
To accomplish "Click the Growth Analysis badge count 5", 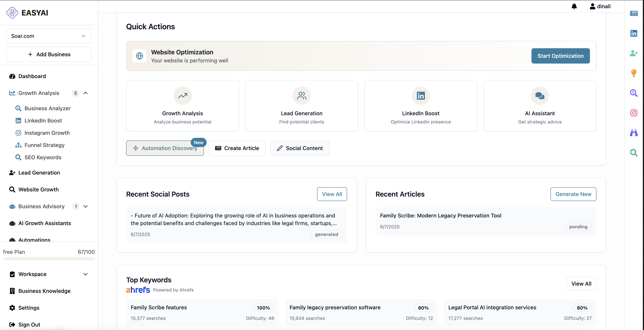I will [76, 93].
